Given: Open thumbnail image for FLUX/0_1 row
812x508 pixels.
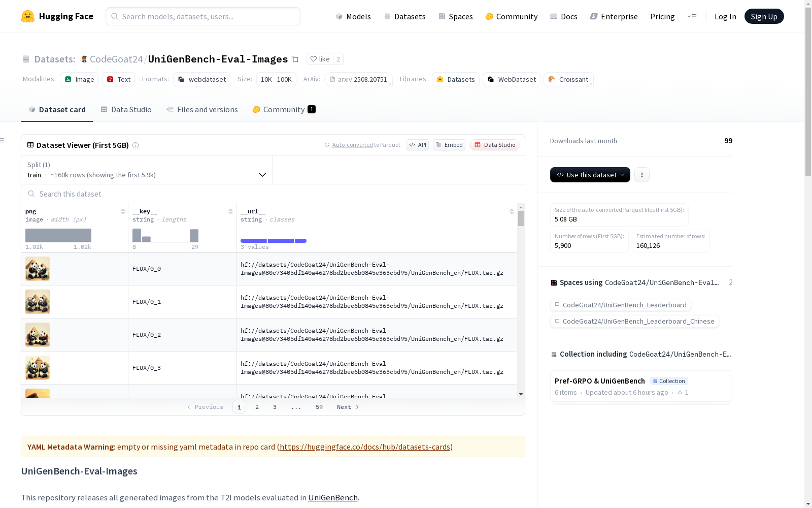Looking at the screenshot, I should pos(38,302).
